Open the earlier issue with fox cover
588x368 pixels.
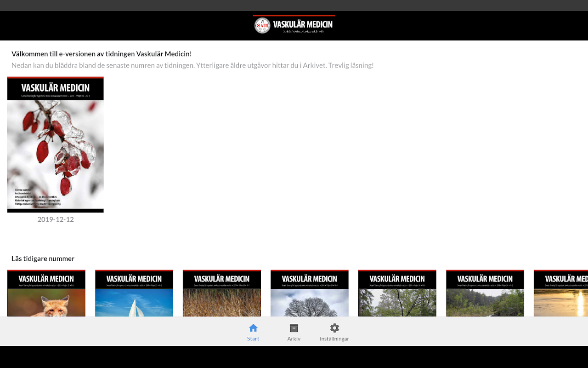pos(46,293)
